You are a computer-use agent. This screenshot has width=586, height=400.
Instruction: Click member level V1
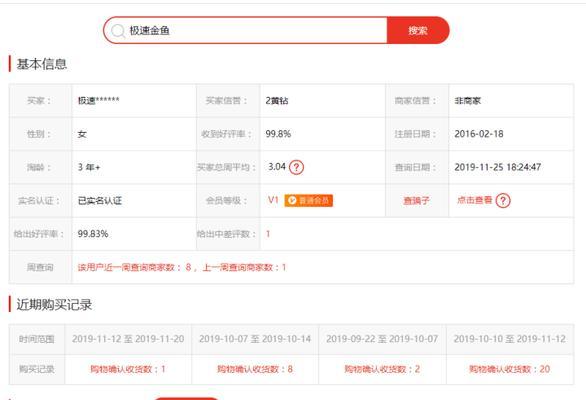[274, 200]
